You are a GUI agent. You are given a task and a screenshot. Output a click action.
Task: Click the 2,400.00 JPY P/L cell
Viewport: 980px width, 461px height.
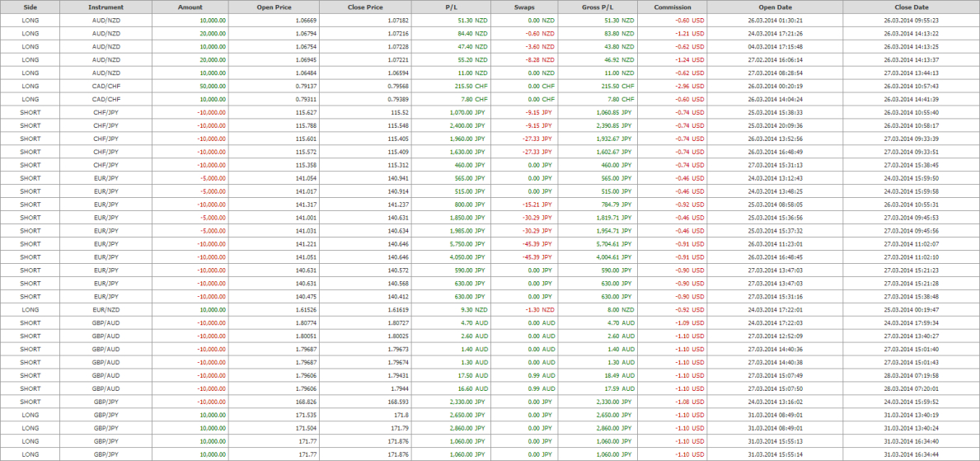click(451, 125)
